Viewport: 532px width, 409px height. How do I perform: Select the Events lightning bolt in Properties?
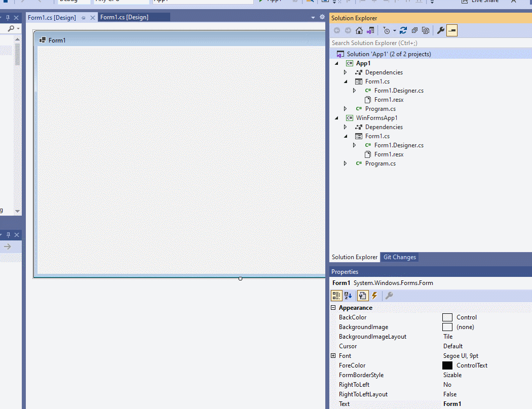[374, 296]
